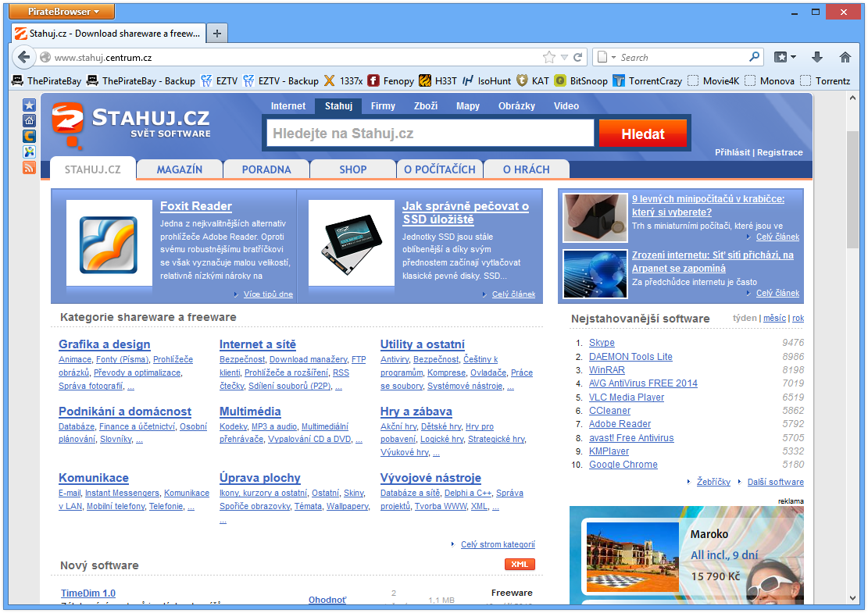Click the address bar URL field

click(x=296, y=57)
